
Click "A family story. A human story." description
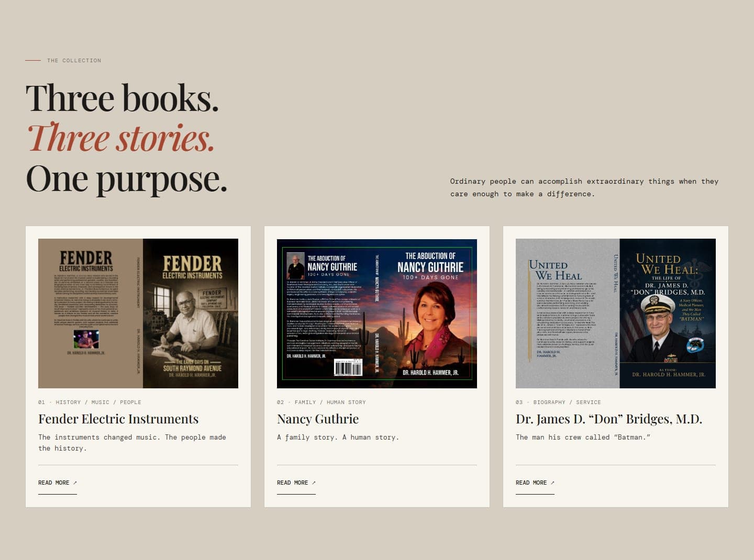(338, 438)
